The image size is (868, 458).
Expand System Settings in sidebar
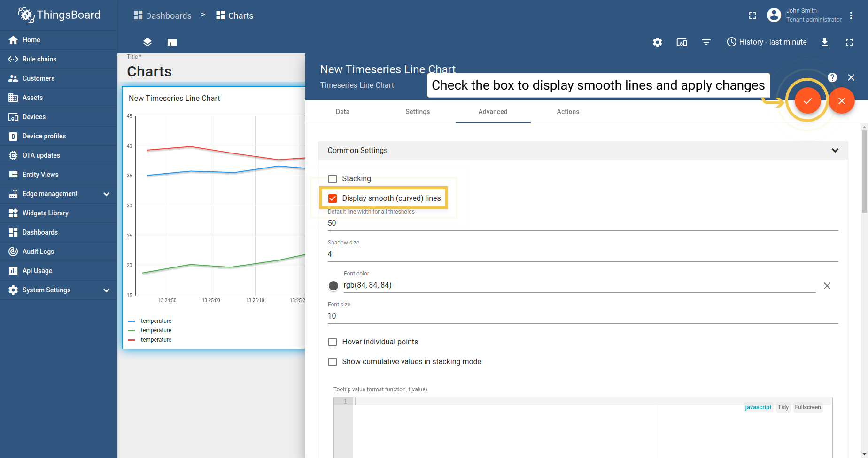click(x=107, y=290)
